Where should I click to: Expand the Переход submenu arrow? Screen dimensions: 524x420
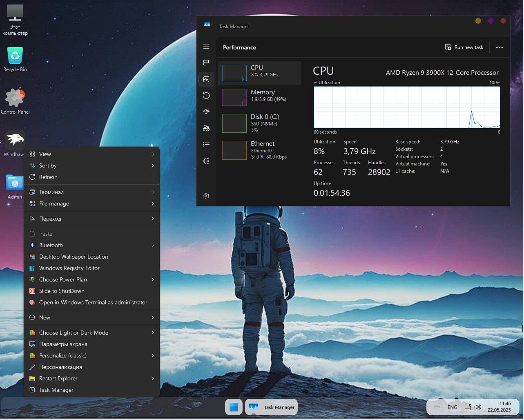[153, 219]
